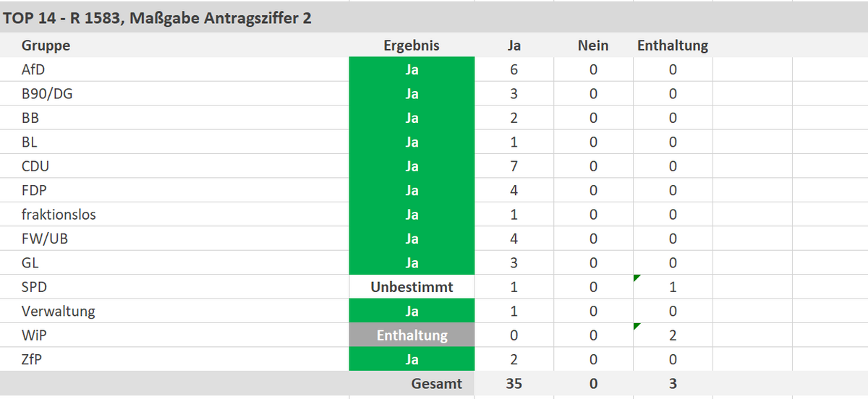Click the green Ja result cell for ZfP
Image resolution: width=868 pixels, height=399 pixels.
click(412, 359)
